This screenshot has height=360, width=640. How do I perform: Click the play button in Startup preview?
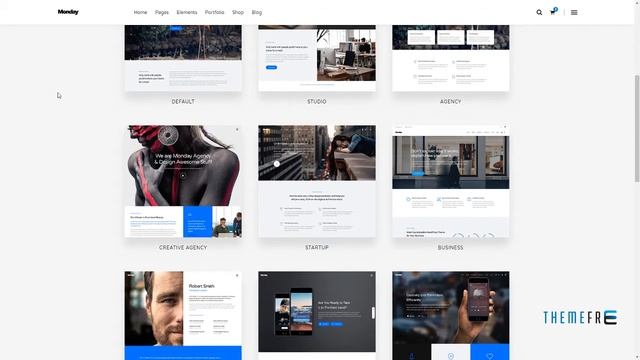277,164
